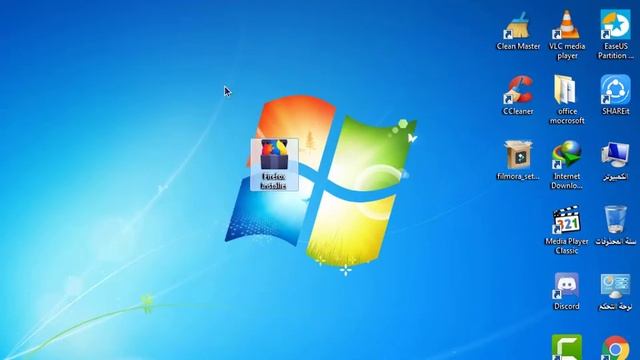Viewport: 640px width, 360px height.
Task: Select the Recycle Bin سلة المحذوفات icon
Action: pos(615,220)
